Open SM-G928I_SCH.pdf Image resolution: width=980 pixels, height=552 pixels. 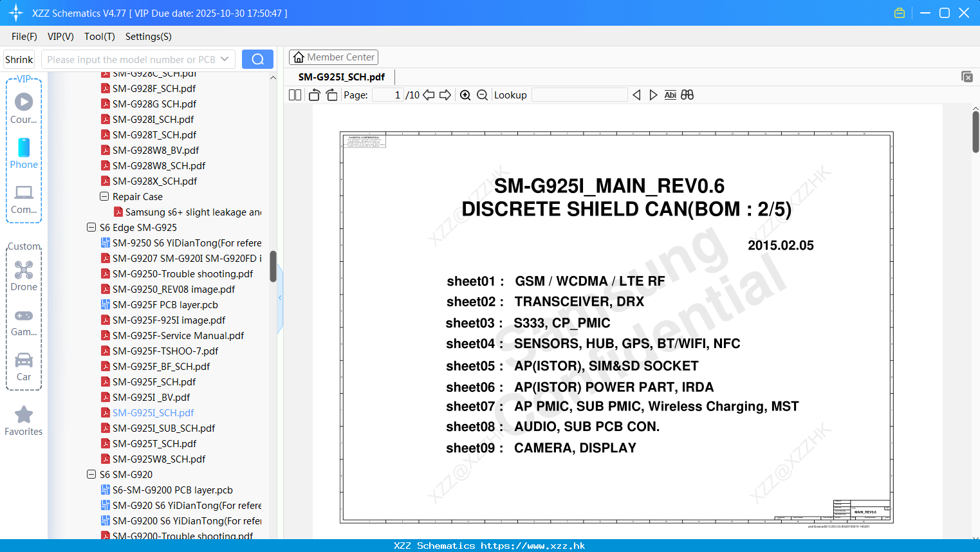pyautogui.click(x=153, y=119)
